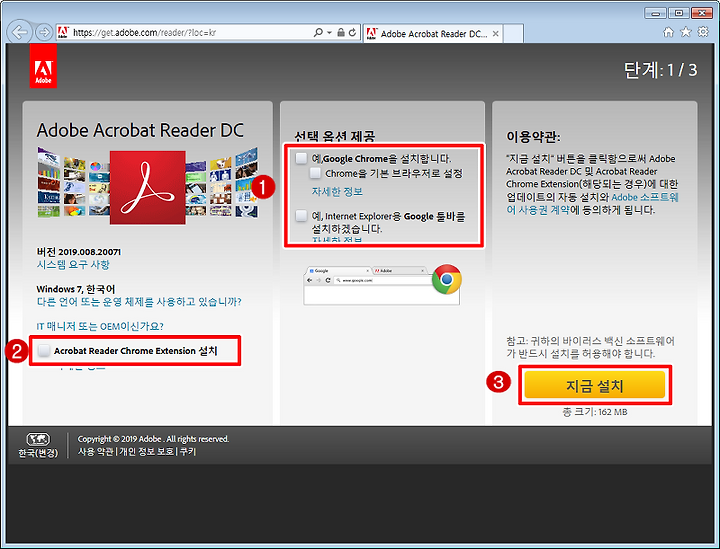Click the Chrome browser preview image
720x549 pixels.
(x=381, y=285)
